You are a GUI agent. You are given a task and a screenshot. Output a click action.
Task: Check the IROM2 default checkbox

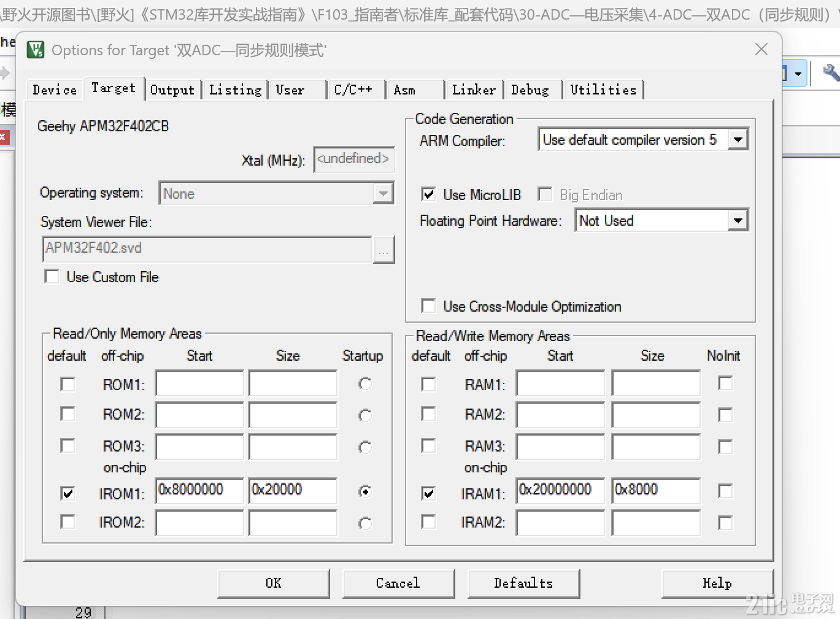[x=67, y=521]
